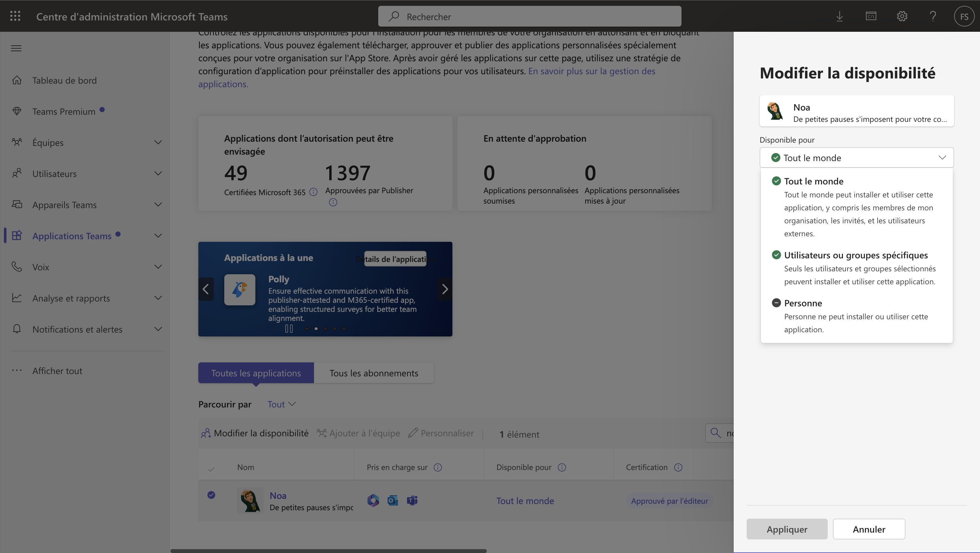This screenshot has width=980, height=553.
Task: Expand the Équipes section chevron
Action: coord(158,142)
